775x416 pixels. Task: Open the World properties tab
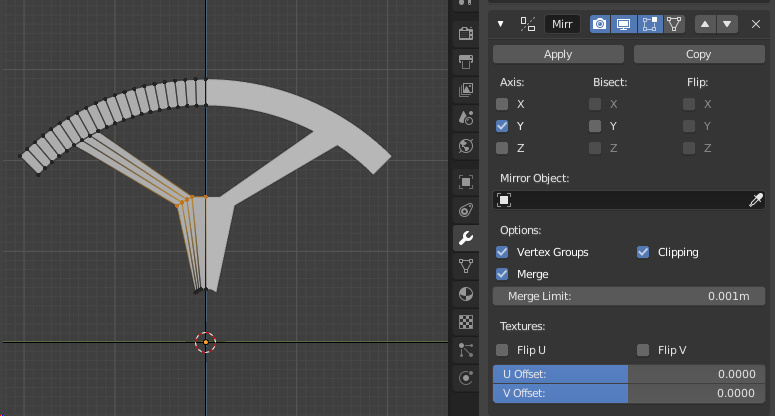[x=466, y=146]
